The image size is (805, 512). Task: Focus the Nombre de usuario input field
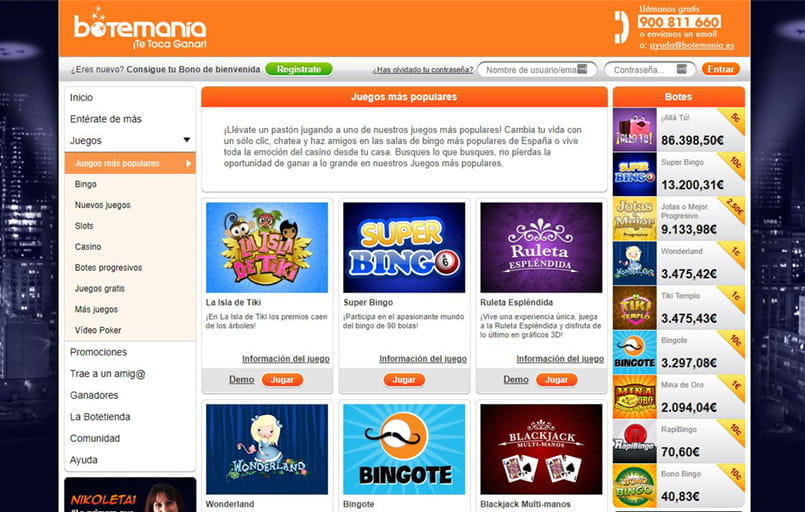pyautogui.click(x=537, y=69)
